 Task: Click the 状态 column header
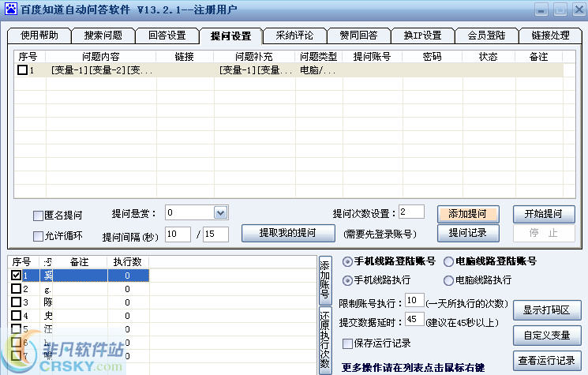pos(489,57)
